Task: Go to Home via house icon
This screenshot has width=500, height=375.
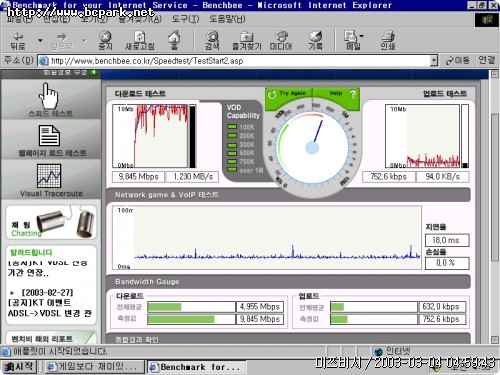Action: (174, 40)
